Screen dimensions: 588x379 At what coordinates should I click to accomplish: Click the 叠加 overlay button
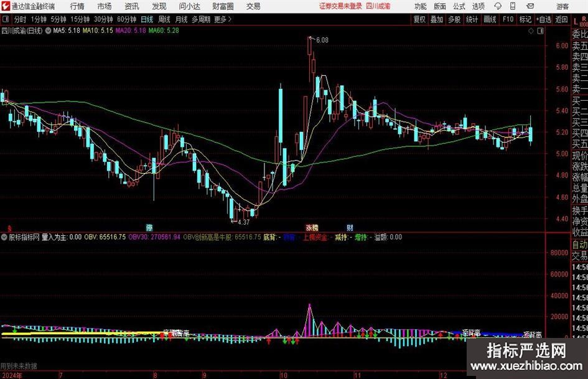[x=437, y=19]
